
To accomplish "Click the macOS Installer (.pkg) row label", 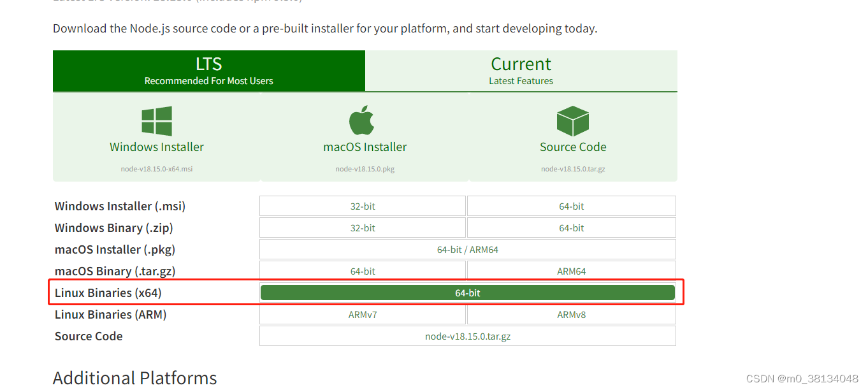I will (115, 249).
